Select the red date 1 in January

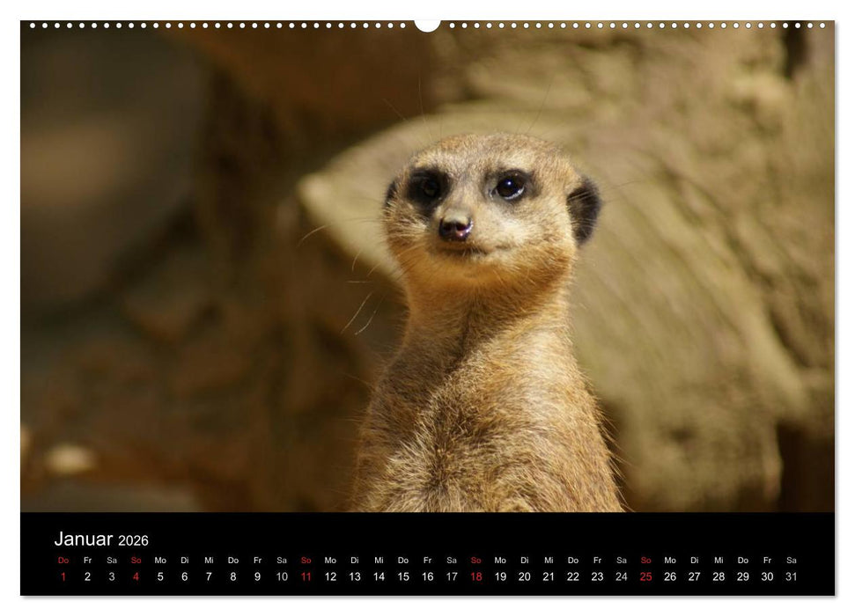(x=63, y=578)
